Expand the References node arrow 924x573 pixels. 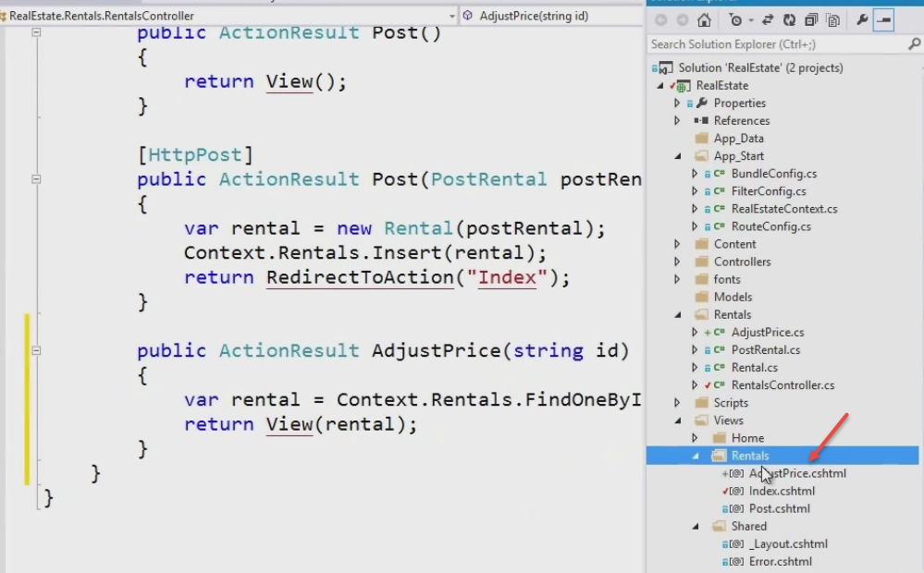[x=677, y=121]
